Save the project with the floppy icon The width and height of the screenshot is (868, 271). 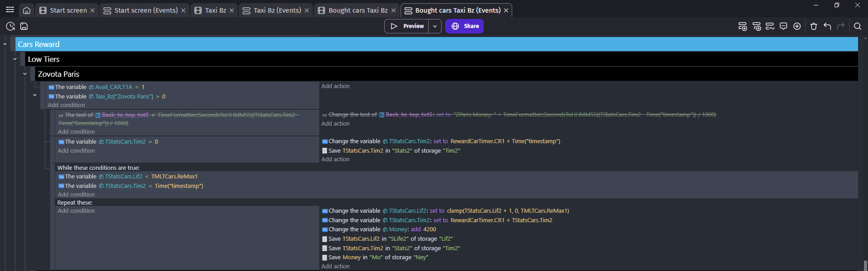point(24,26)
